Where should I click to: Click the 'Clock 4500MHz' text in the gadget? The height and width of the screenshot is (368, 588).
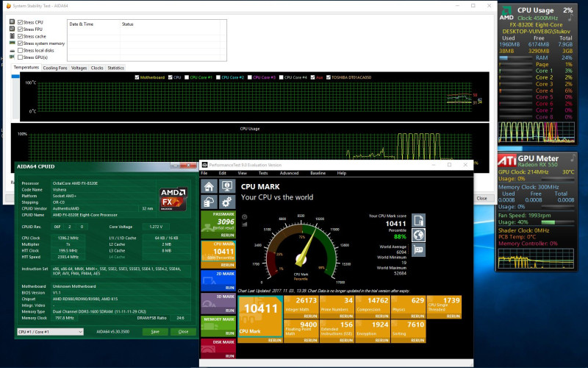click(x=537, y=18)
